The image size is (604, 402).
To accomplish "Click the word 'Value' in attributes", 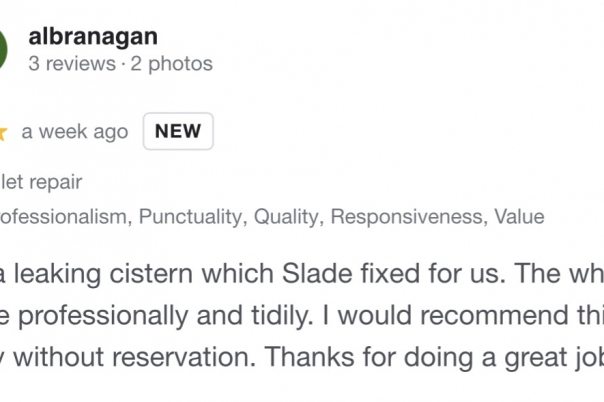I will pos(519,216).
